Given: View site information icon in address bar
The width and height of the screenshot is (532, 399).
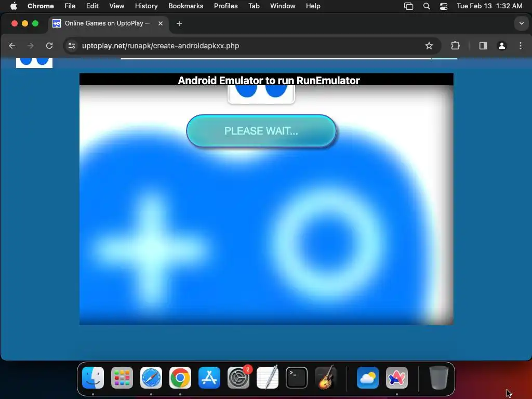Looking at the screenshot, I should click(72, 46).
